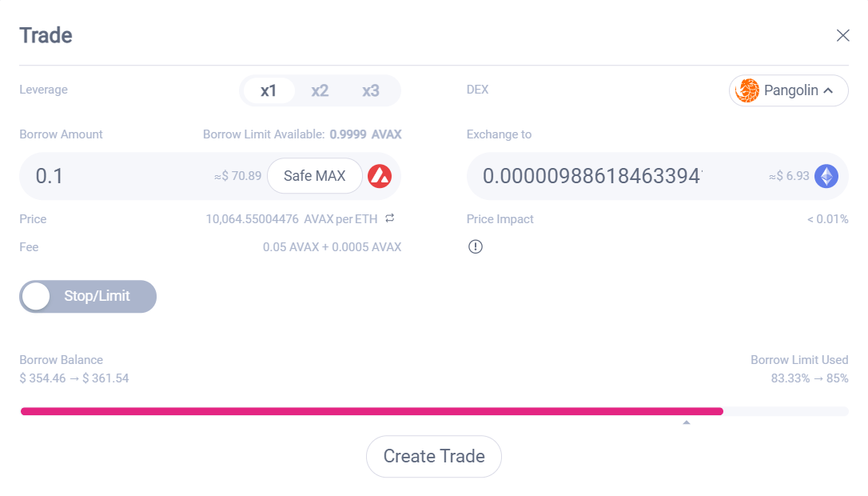Click the Create Trade button
Image resolution: width=868 pixels, height=496 pixels.
pyautogui.click(x=434, y=456)
